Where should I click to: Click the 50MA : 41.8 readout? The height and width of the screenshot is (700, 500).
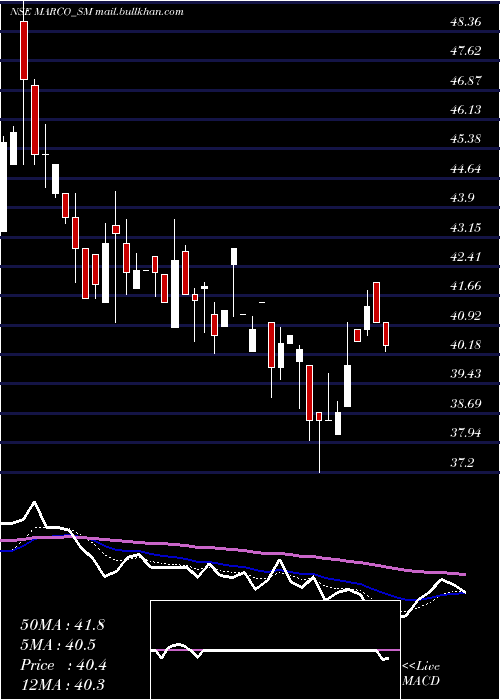[62, 625]
